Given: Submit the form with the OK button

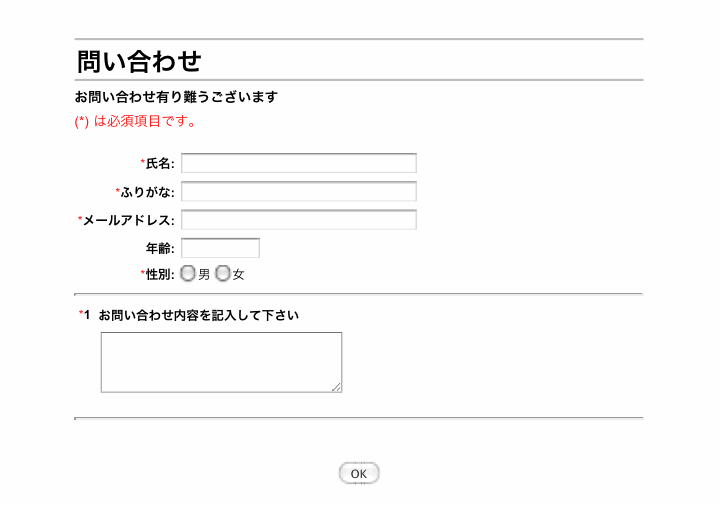Looking at the screenshot, I should click(x=359, y=473).
